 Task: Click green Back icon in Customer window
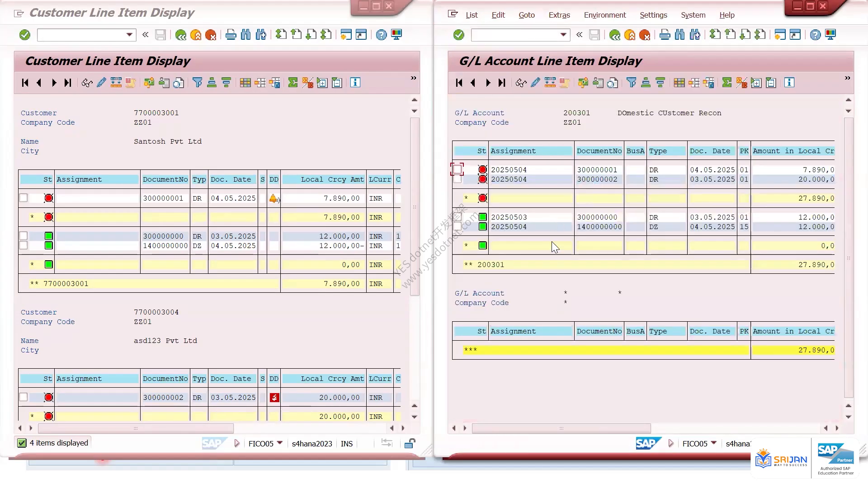181,35
